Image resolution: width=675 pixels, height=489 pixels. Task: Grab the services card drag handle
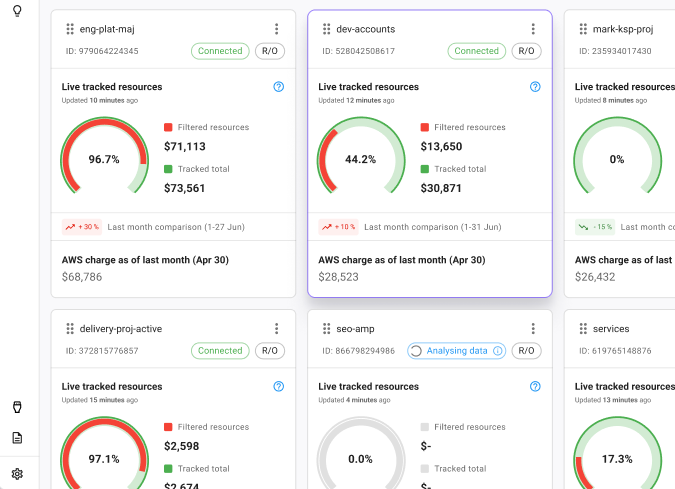(x=583, y=328)
